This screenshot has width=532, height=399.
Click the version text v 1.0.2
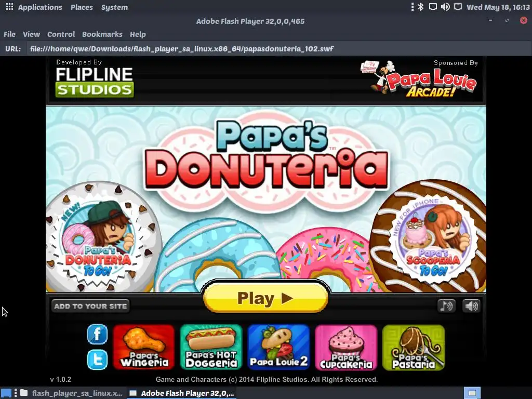(x=61, y=379)
